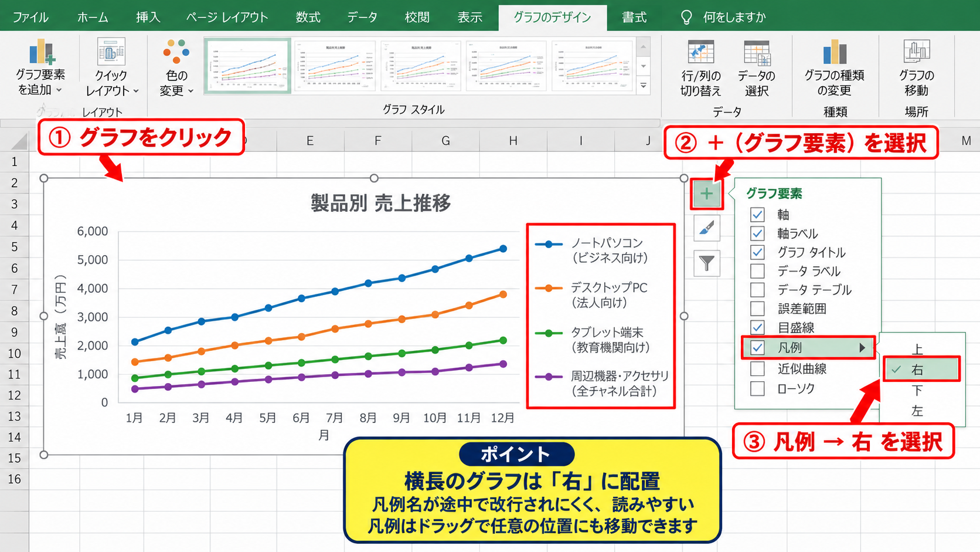Click the データの選択 icon
This screenshot has width=980, height=552.
point(757,52)
